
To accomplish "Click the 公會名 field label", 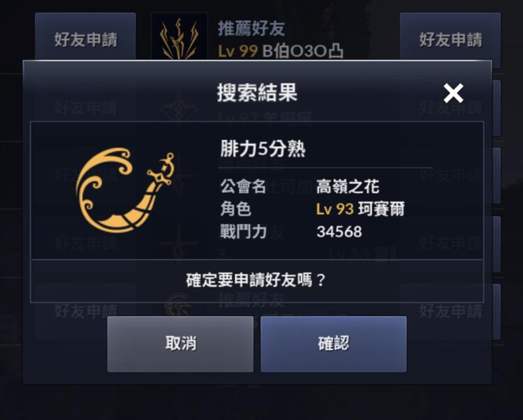I will click(243, 186).
